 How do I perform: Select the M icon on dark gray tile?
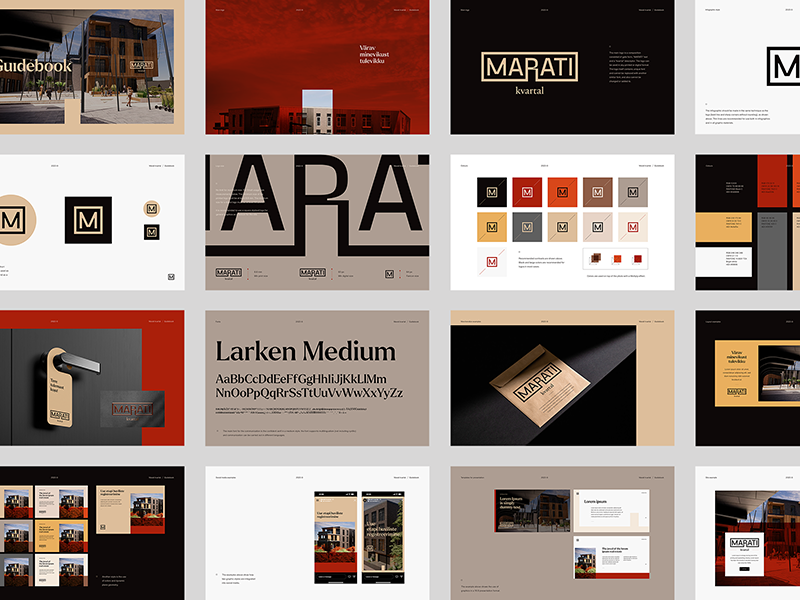coord(527,227)
